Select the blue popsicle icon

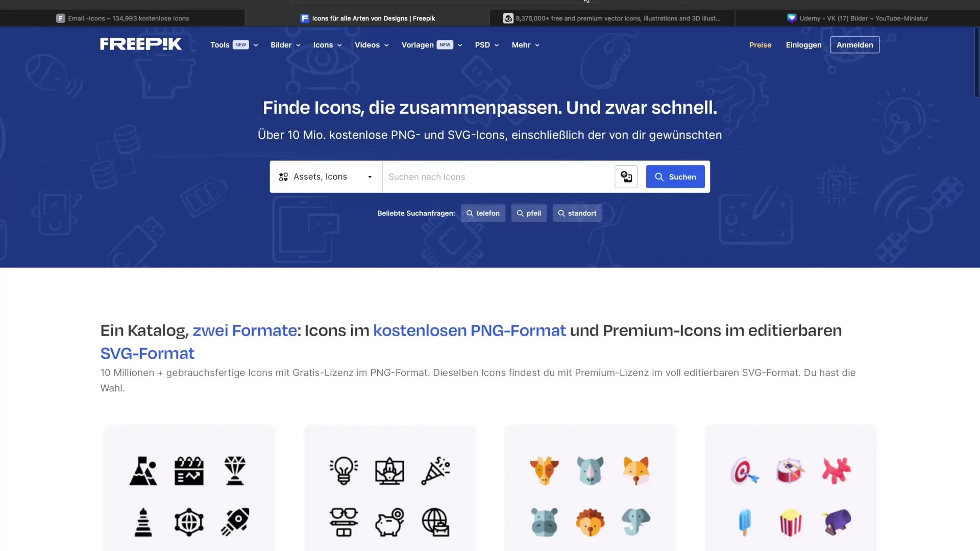745,522
